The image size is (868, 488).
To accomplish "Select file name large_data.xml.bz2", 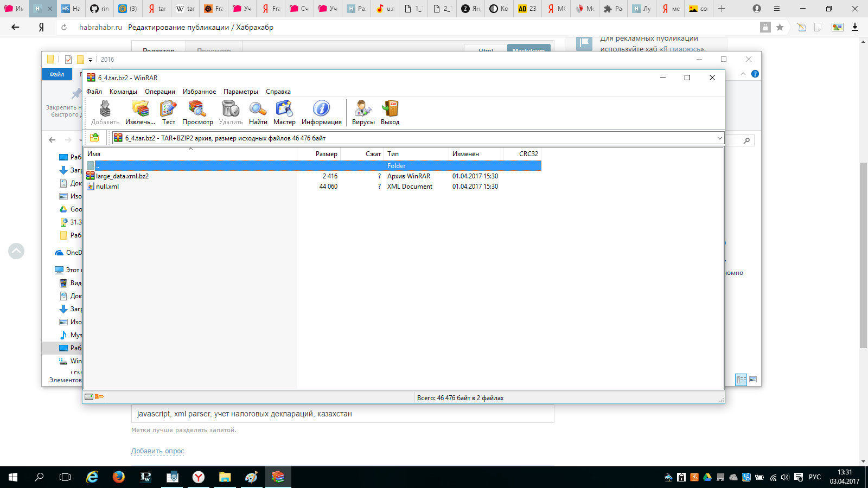I will click(x=122, y=176).
